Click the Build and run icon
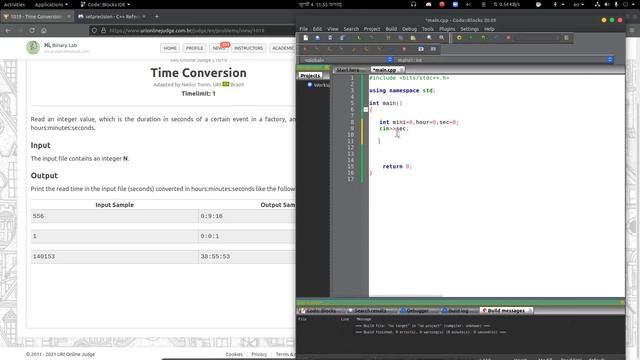 coord(484,38)
